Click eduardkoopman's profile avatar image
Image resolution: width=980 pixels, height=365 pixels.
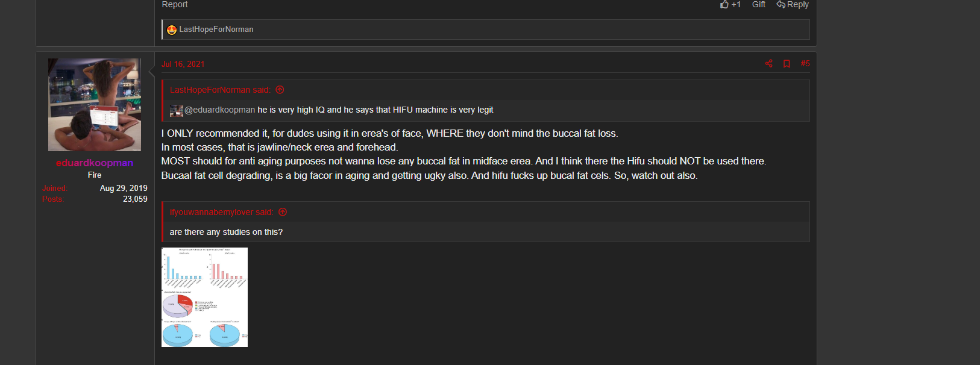point(95,105)
